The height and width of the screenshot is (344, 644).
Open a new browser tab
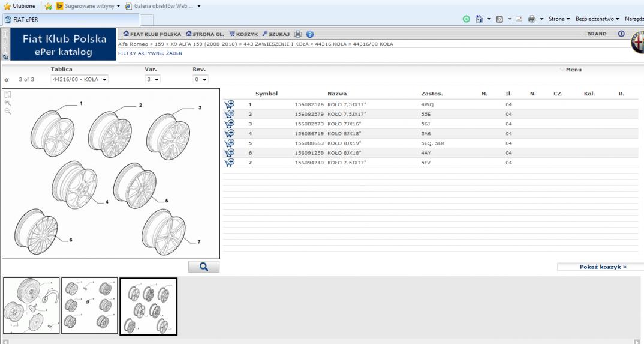pos(147,20)
